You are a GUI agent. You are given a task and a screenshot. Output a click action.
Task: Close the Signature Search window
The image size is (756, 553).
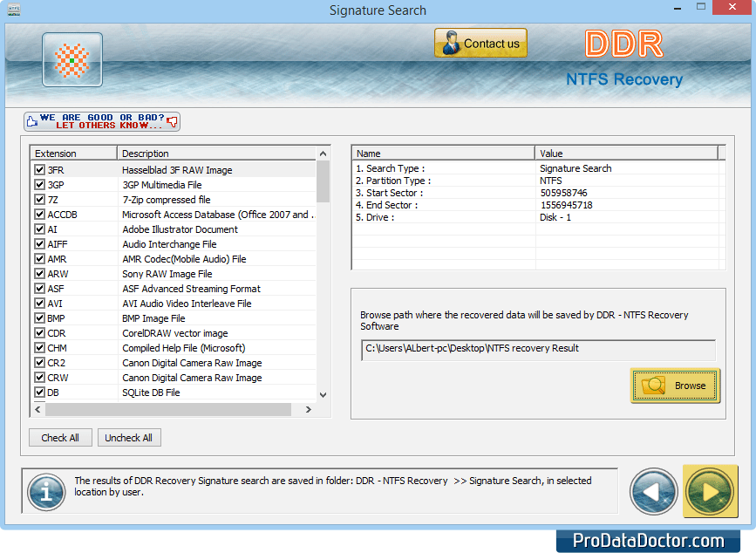coord(732,7)
